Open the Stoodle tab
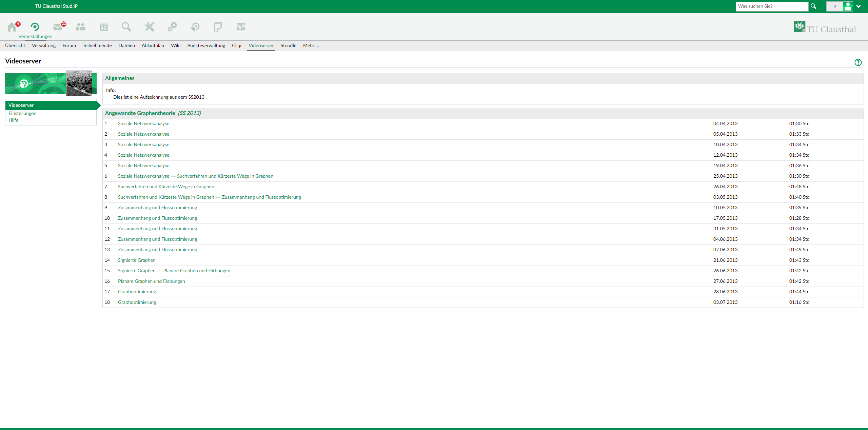868x430 pixels. 288,45
